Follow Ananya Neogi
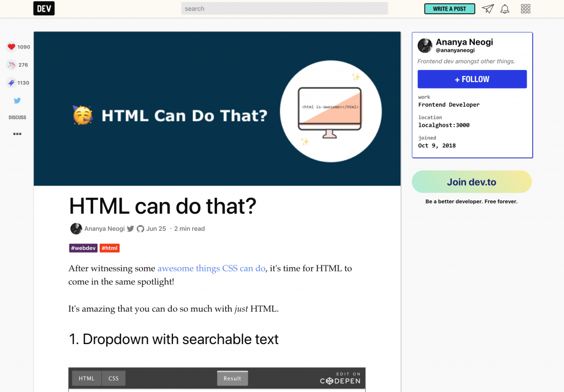The image size is (564, 392). point(472,79)
